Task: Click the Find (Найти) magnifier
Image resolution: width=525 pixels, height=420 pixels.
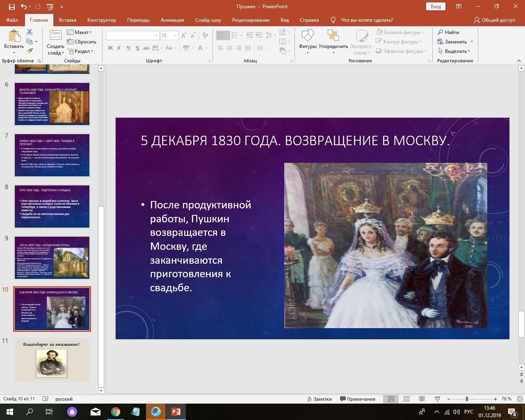Action: click(x=448, y=32)
